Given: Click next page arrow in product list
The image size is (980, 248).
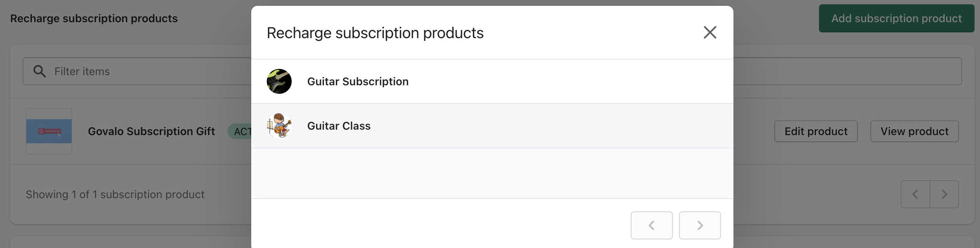Looking at the screenshot, I should [944, 194].
